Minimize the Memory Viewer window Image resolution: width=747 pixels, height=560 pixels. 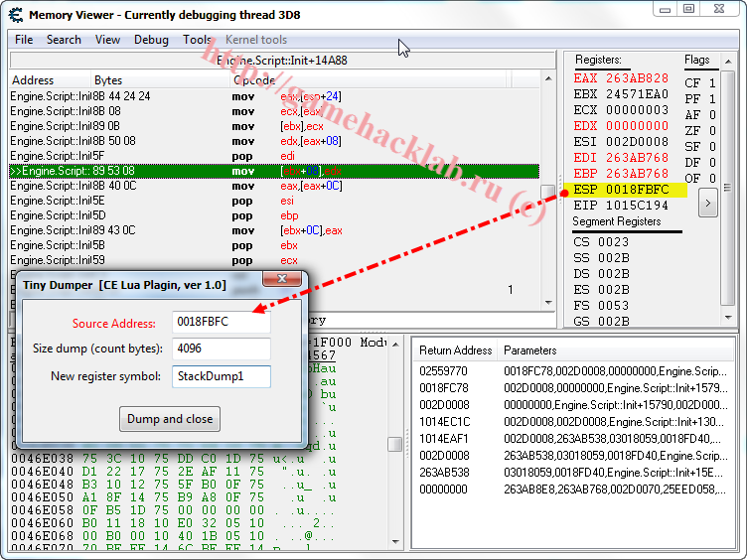[x=666, y=9]
